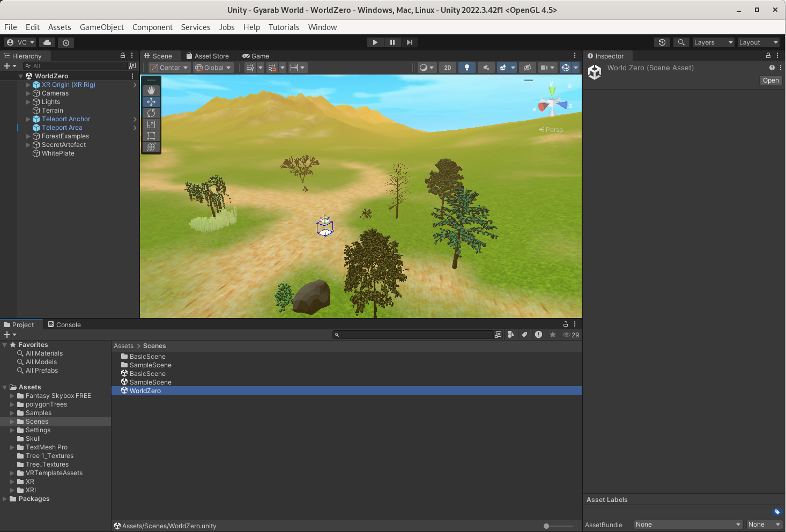This screenshot has width=786, height=532.
Task: Toggle scene lighting bulb button
Action: (x=467, y=68)
